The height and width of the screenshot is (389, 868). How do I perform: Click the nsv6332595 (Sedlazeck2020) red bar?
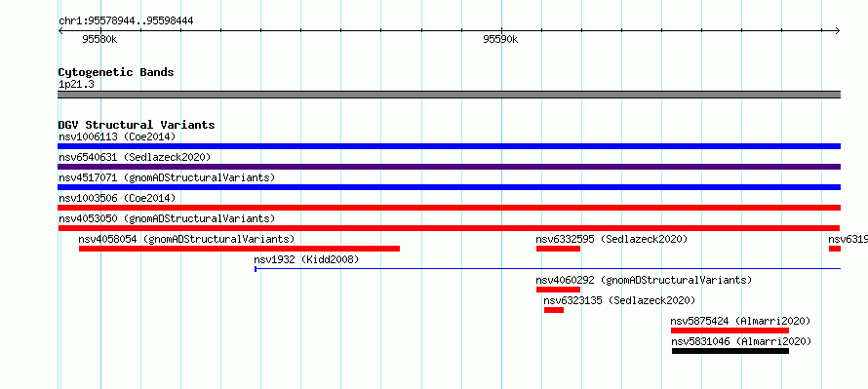coord(558,249)
